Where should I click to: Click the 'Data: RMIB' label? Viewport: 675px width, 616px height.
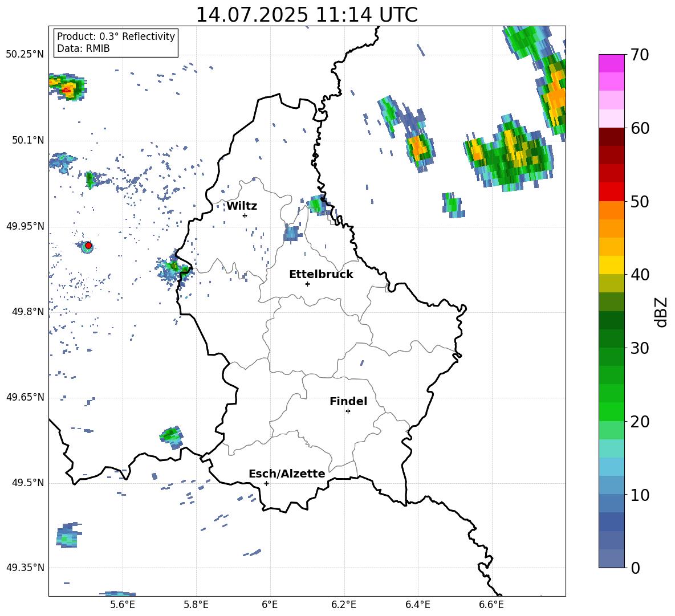(x=83, y=48)
